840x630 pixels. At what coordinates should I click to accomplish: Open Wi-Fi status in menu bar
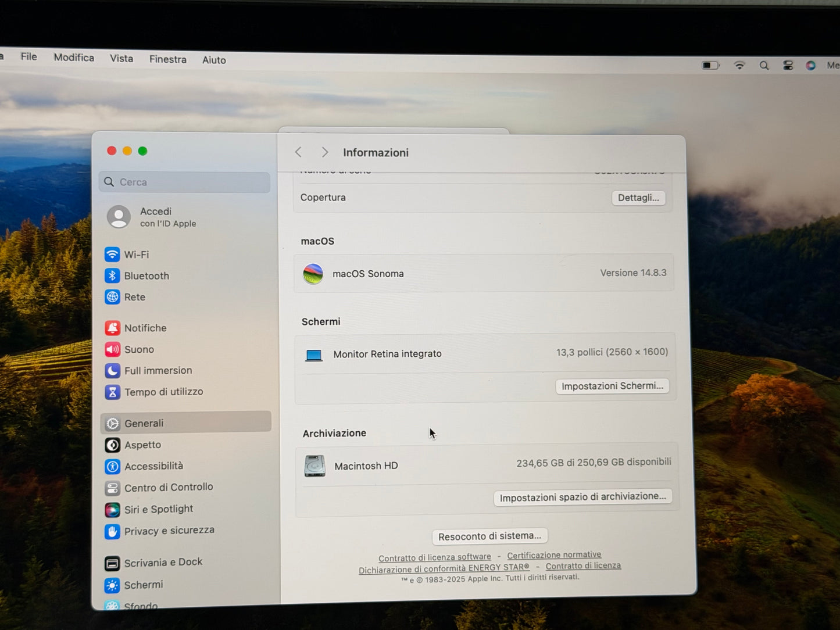739,65
